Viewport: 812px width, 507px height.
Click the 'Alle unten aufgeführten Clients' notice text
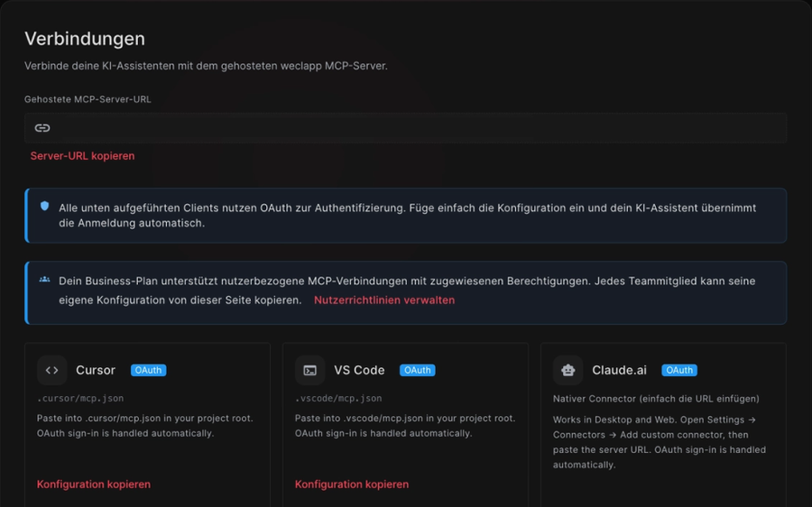coord(408,216)
